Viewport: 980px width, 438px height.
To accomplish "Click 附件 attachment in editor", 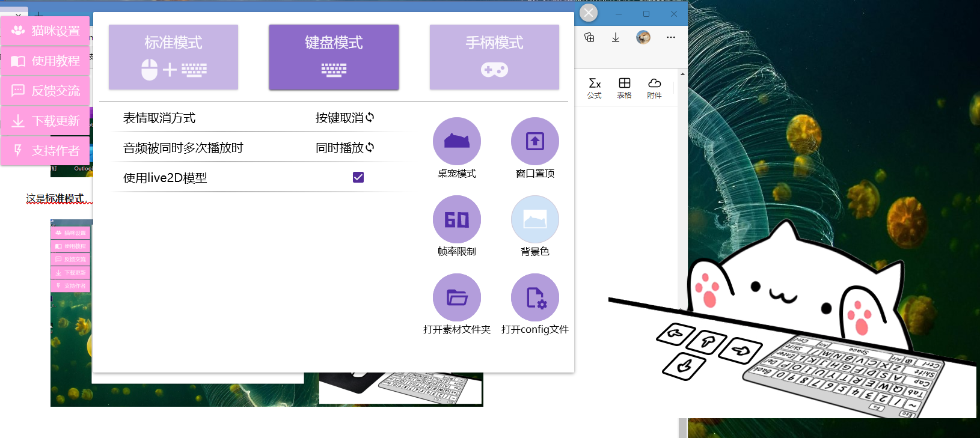I will click(x=655, y=88).
